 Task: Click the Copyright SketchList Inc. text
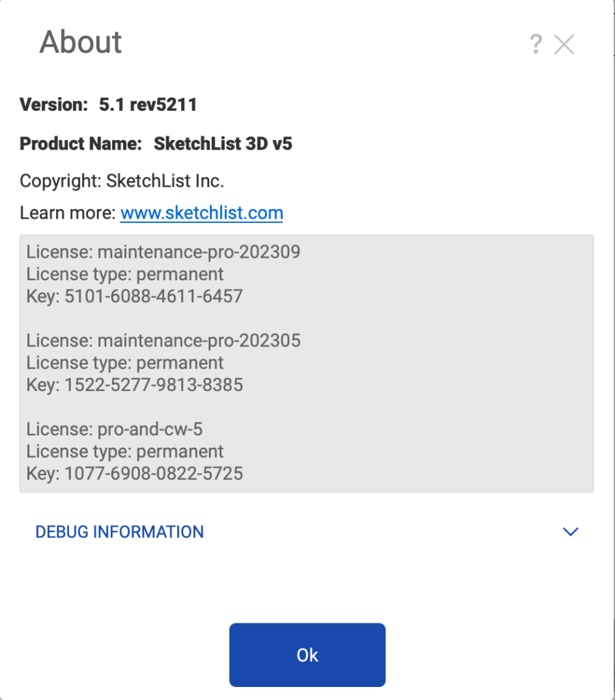122,181
